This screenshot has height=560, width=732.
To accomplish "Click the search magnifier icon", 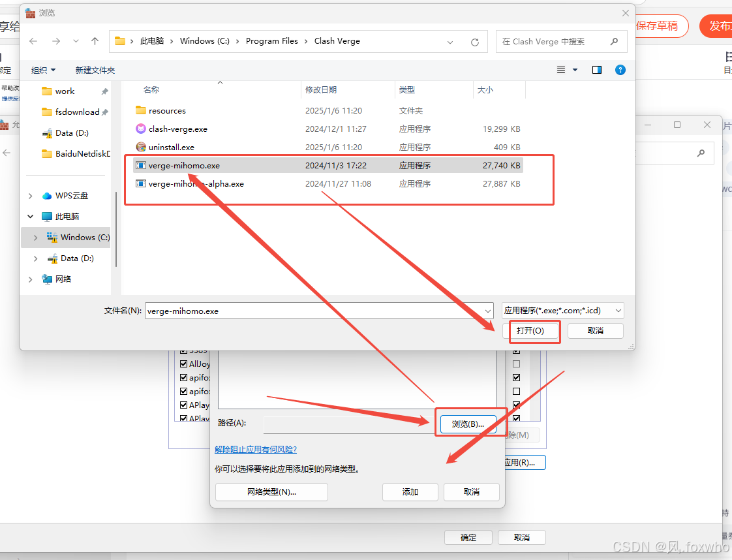I will [x=615, y=42].
